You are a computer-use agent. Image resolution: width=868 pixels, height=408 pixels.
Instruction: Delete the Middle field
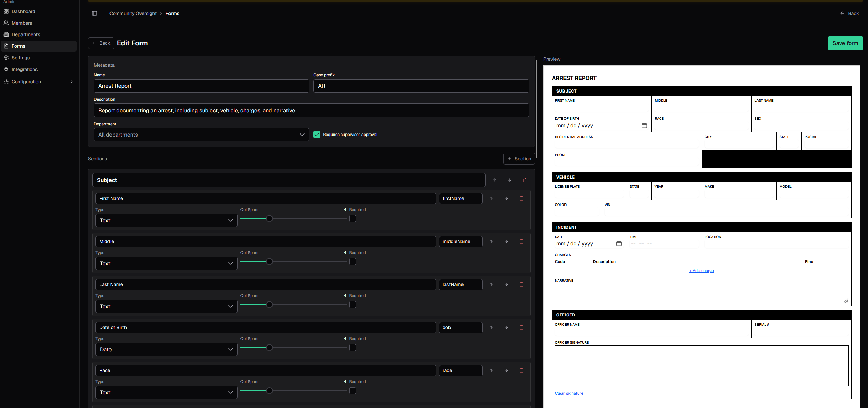(521, 241)
